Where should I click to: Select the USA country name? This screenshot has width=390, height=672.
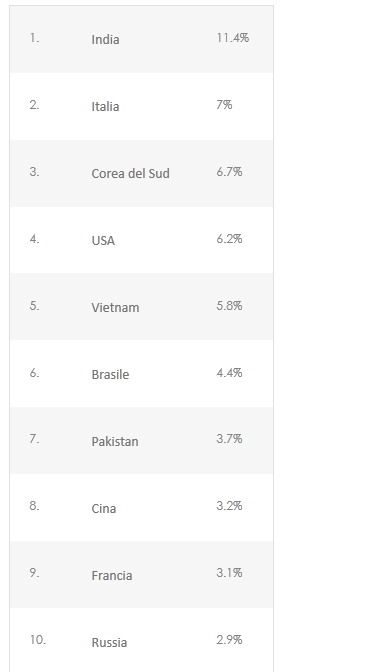(x=103, y=240)
